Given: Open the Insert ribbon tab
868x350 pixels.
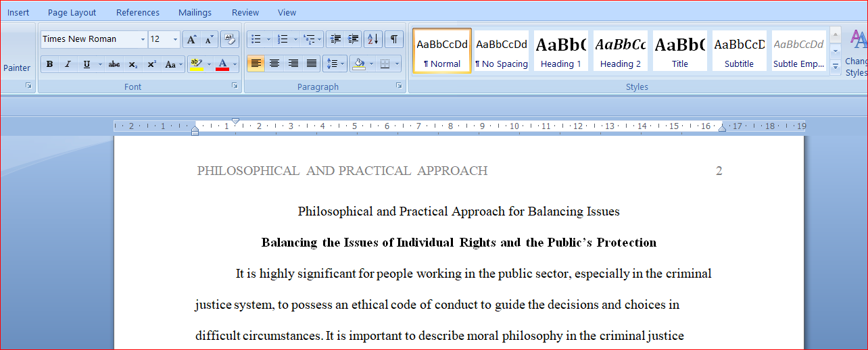Looking at the screenshot, I should pyautogui.click(x=18, y=12).
